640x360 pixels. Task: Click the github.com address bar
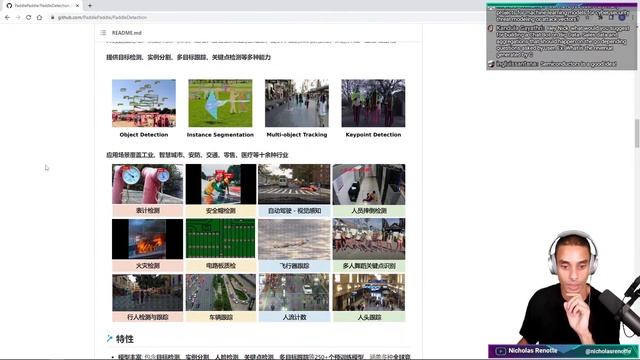102,18
